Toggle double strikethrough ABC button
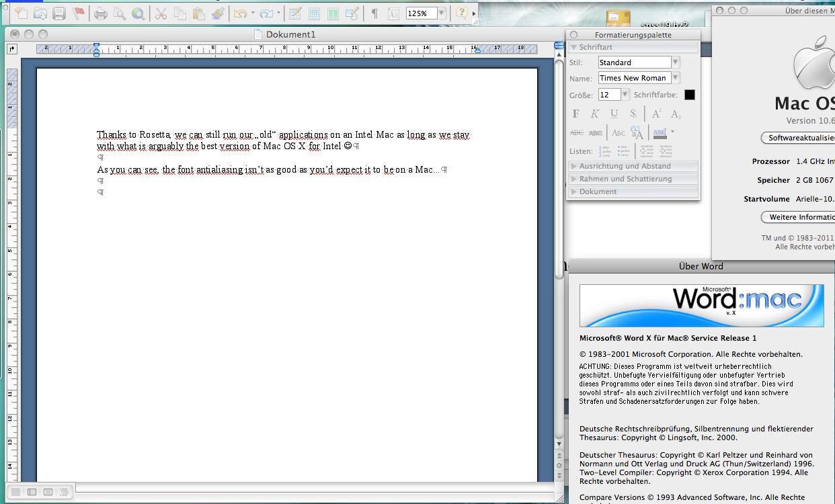The width and height of the screenshot is (835, 504). tap(596, 133)
